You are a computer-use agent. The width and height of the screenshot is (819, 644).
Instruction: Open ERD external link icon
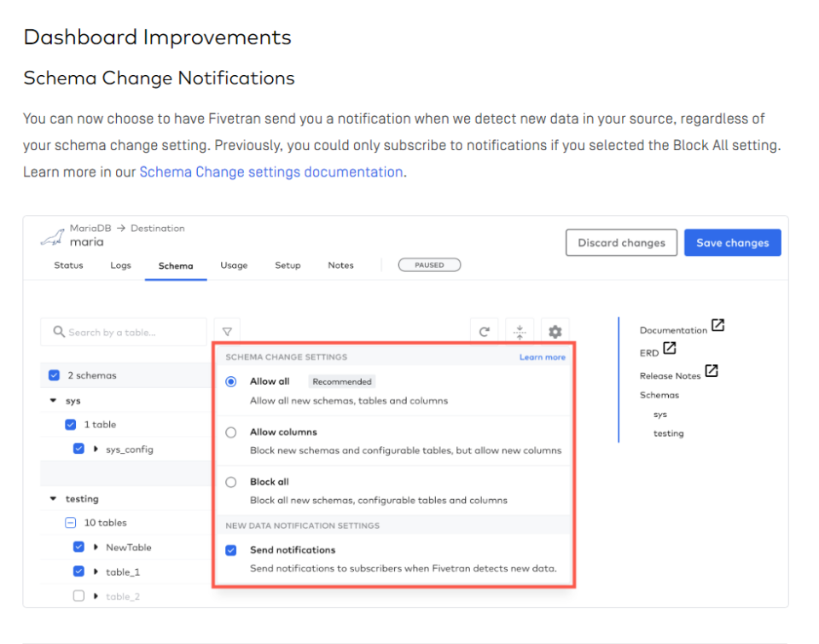click(x=670, y=348)
